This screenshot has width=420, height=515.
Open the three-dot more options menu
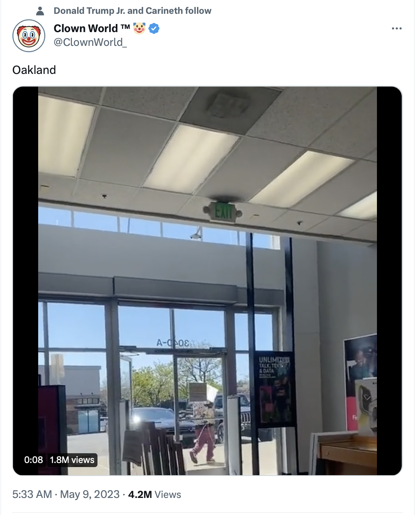tap(396, 28)
